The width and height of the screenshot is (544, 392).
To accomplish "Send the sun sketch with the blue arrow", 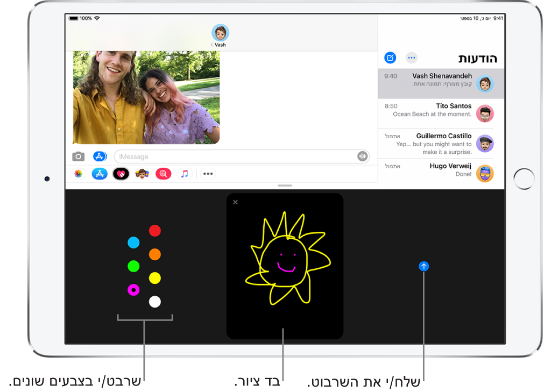I will click(x=425, y=266).
